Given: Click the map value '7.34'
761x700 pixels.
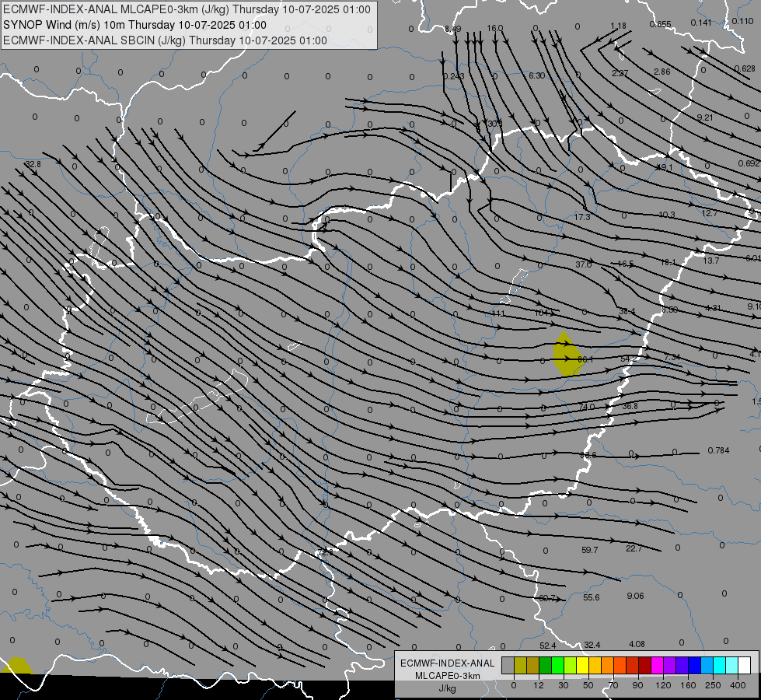Looking at the screenshot, I should 672,357.
